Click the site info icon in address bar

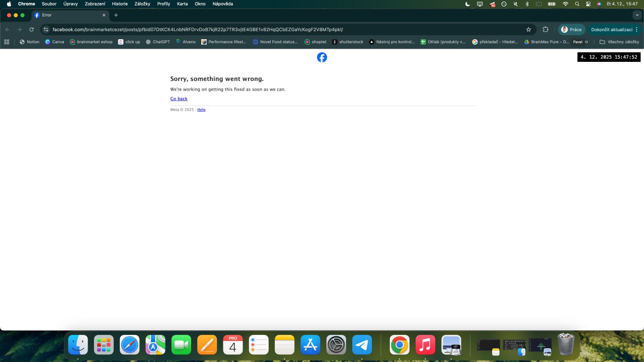click(46, 30)
